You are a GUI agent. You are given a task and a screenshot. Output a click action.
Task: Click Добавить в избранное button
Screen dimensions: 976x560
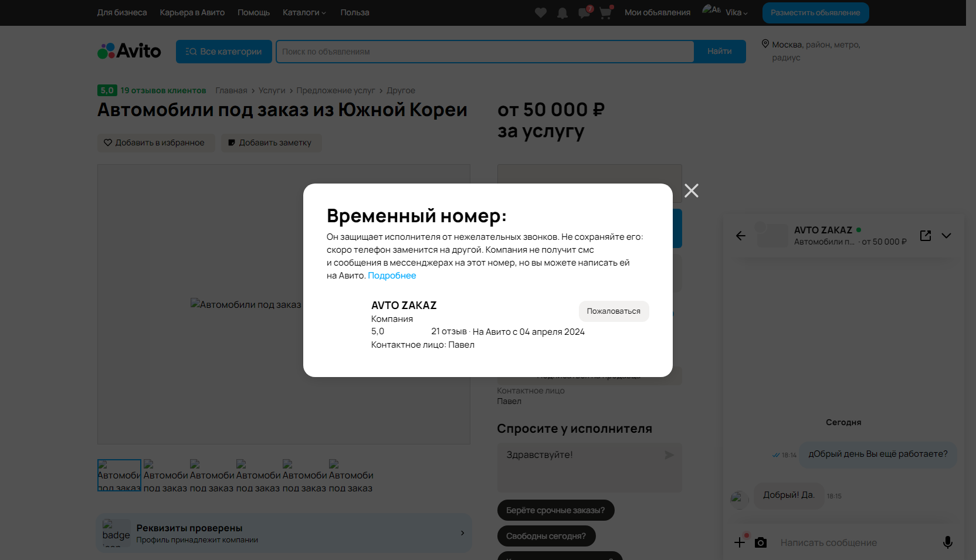[155, 142]
